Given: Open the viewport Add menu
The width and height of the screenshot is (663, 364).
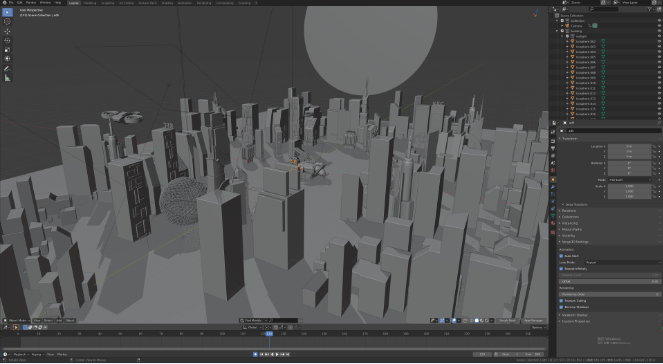Looking at the screenshot, I should coord(59,321).
